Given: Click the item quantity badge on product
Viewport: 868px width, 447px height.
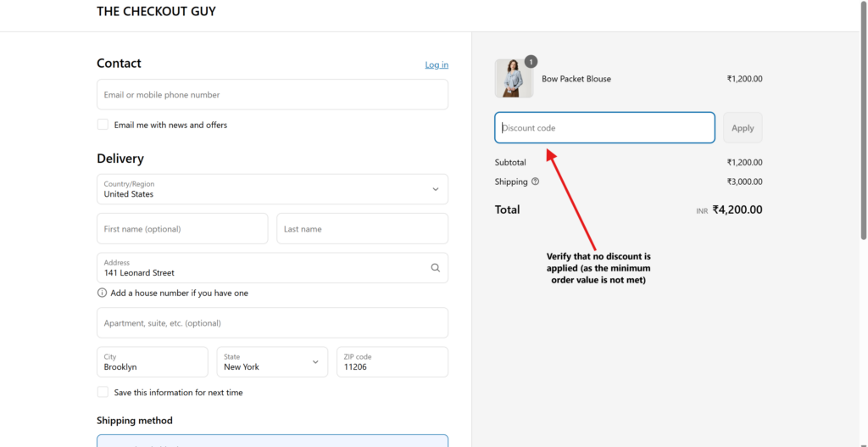Looking at the screenshot, I should click(x=531, y=61).
